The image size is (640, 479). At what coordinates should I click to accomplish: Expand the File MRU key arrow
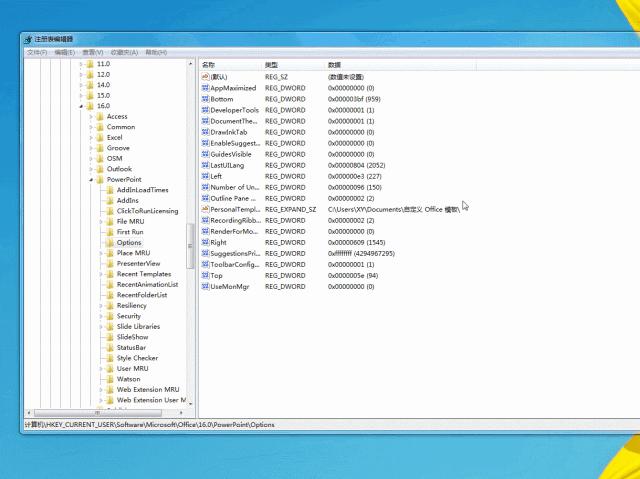coord(101,222)
